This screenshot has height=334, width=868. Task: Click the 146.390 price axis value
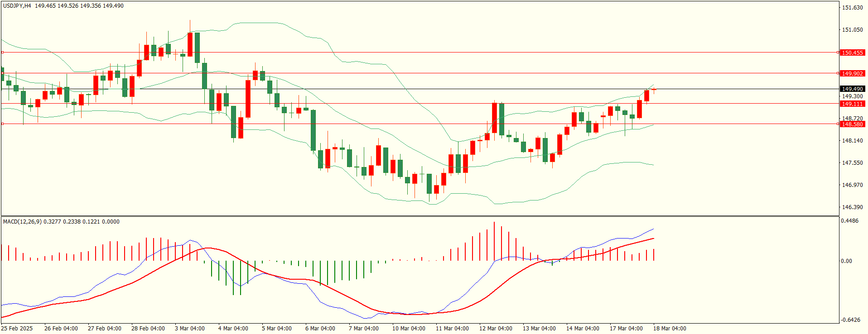[x=852, y=207]
